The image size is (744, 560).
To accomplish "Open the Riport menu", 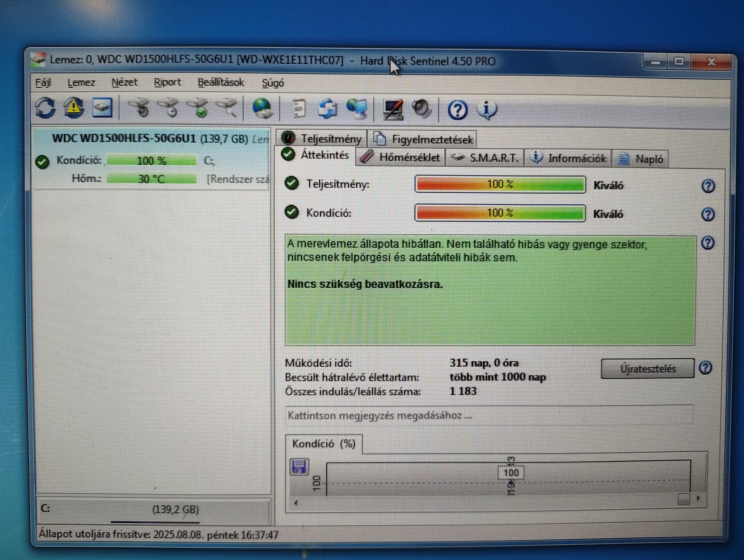I will pyautogui.click(x=167, y=82).
